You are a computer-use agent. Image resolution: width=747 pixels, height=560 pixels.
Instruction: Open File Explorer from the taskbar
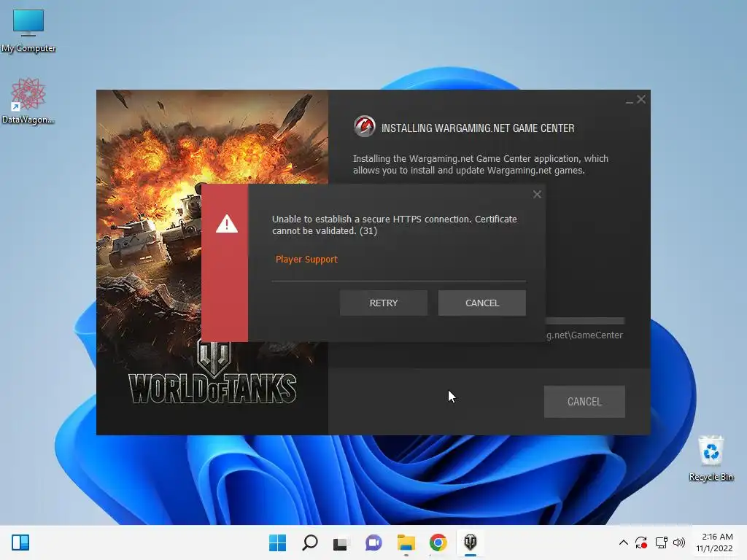(406, 542)
